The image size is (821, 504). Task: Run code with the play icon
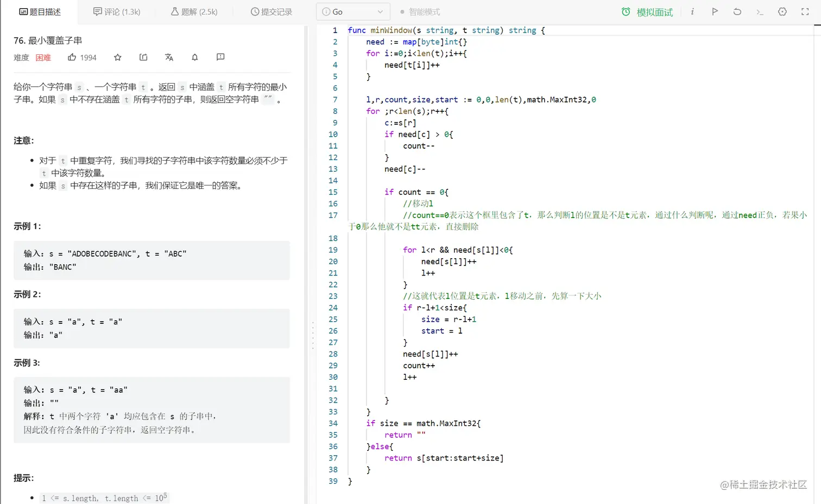[715, 11]
